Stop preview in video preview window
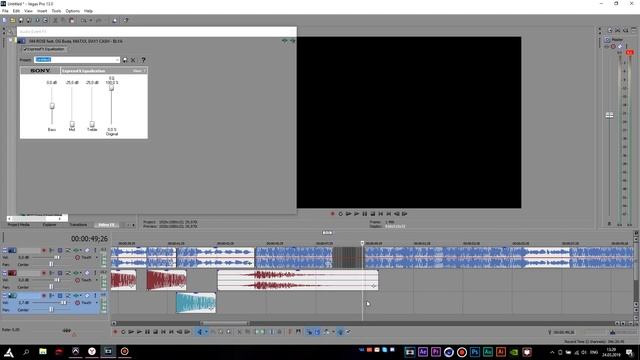Screen dimensions: 640x360 pos(373,213)
